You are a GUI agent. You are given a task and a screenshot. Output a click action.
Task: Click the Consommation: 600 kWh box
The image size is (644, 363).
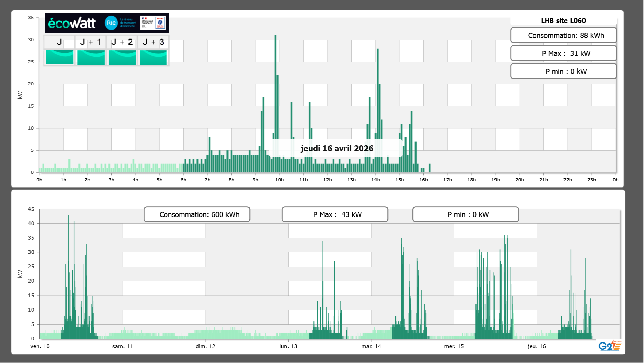click(x=197, y=214)
